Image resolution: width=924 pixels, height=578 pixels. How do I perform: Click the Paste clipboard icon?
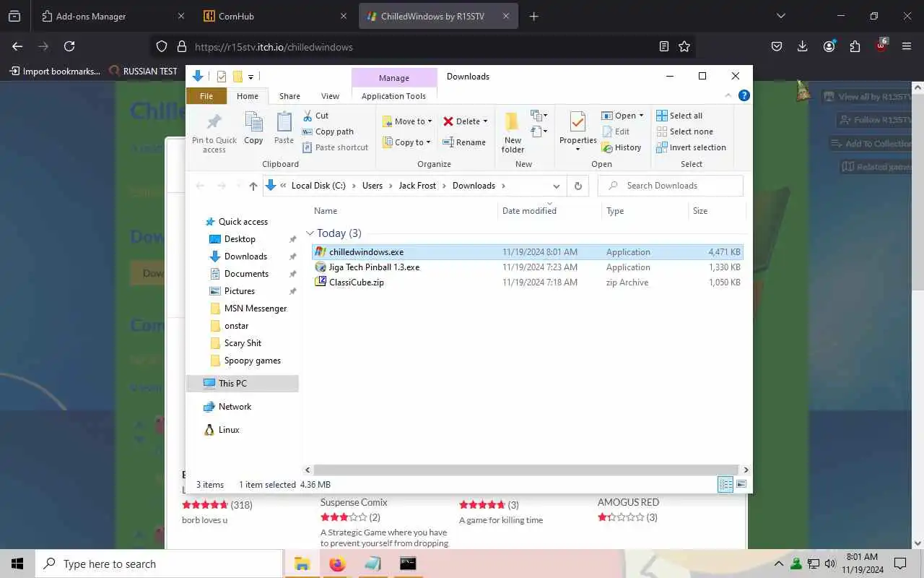coord(284,123)
